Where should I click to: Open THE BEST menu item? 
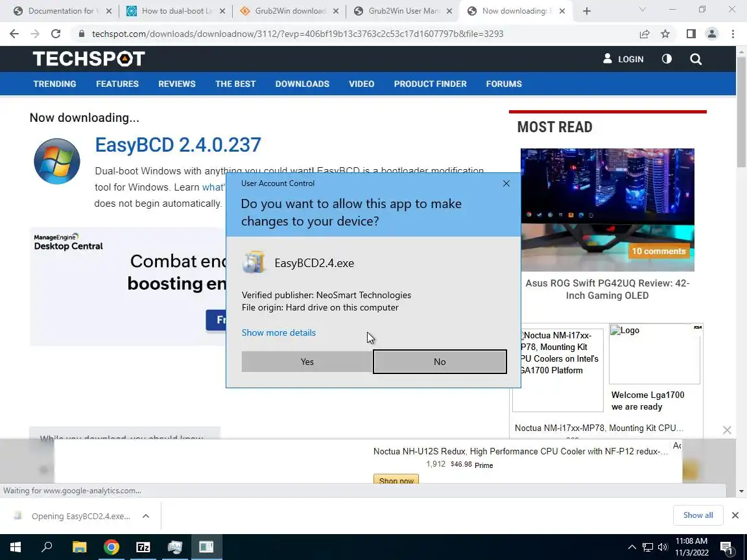[235, 84]
